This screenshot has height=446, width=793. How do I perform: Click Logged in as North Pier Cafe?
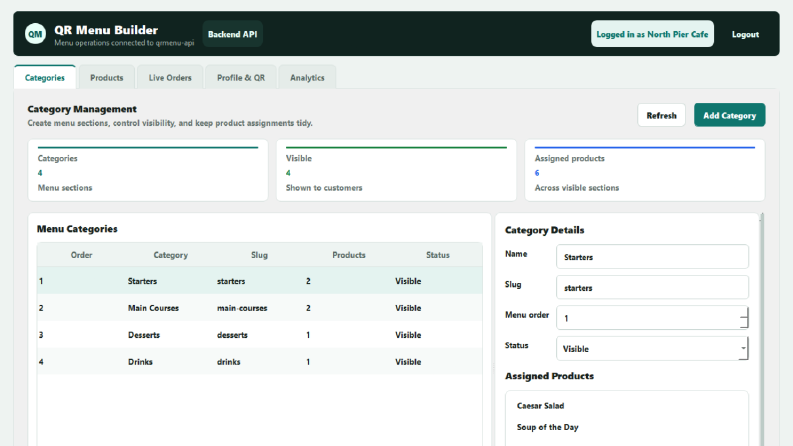pyautogui.click(x=652, y=34)
